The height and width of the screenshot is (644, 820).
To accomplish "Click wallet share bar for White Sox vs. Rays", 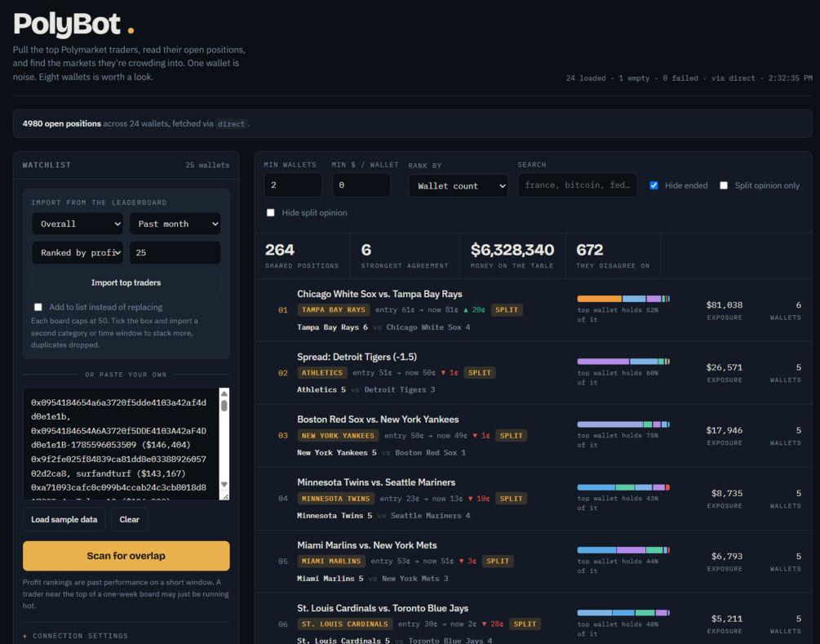I will click(623, 299).
